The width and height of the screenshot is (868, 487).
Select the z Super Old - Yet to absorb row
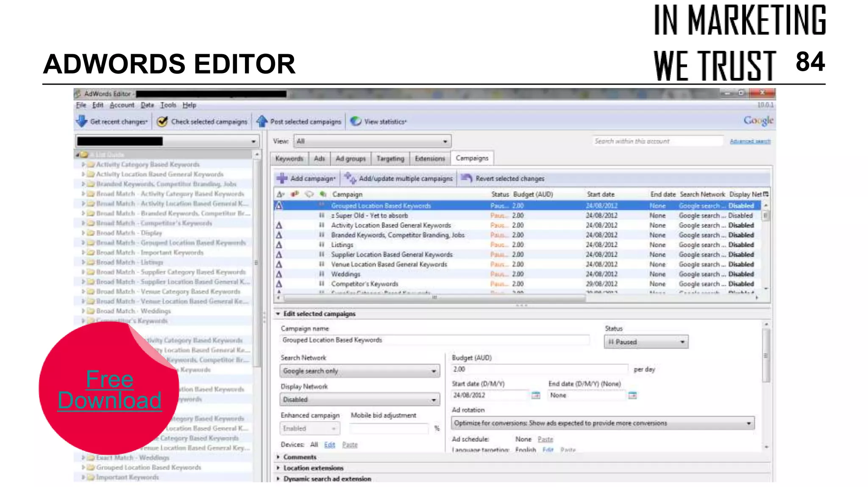[517, 216]
